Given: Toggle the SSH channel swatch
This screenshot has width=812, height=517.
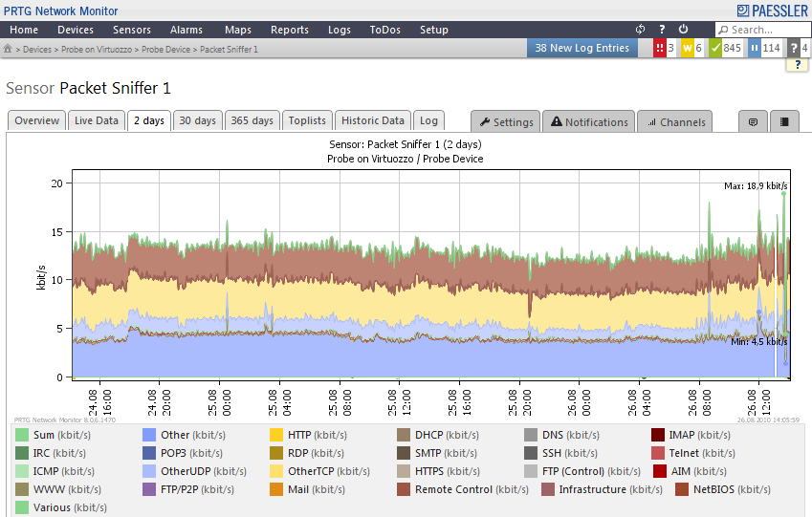Looking at the screenshot, I should tap(531, 453).
